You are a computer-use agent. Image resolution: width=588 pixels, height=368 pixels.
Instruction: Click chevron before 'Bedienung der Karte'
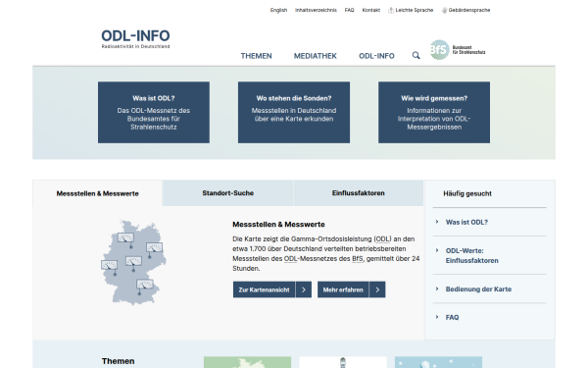(x=437, y=289)
